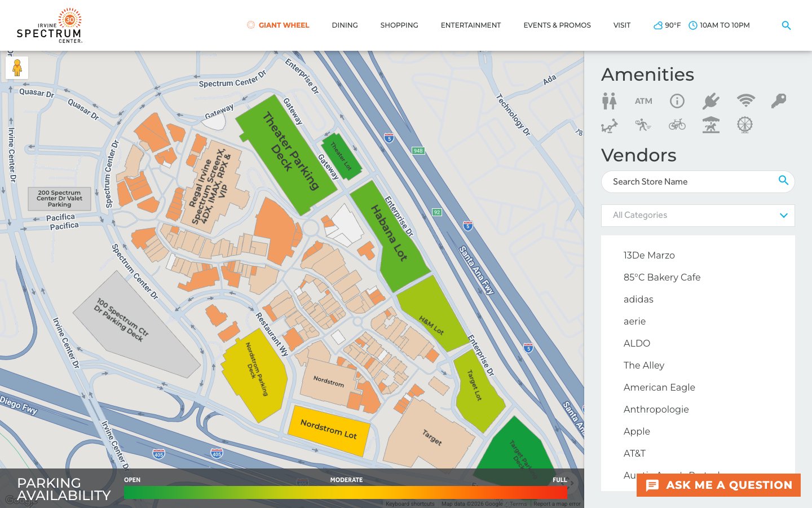Image resolution: width=812 pixels, height=508 pixels.
Task: Open the search magnifier in the header
Action: [786, 25]
